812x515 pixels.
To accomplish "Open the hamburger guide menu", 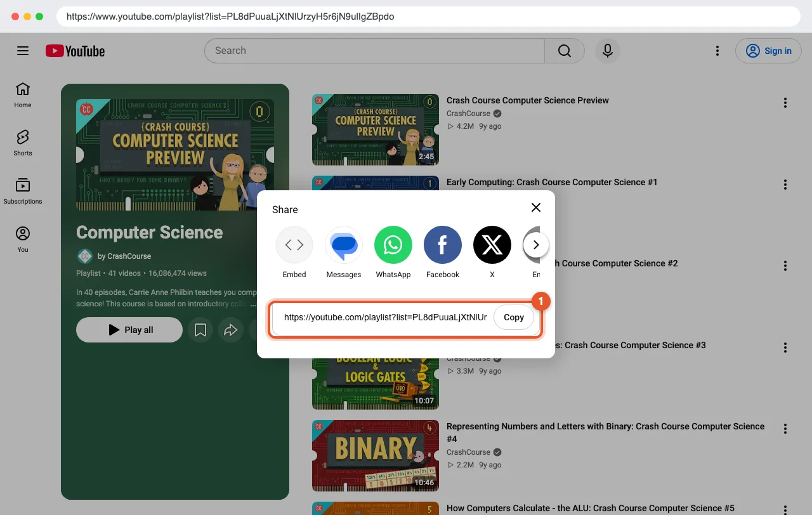I will coord(23,51).
